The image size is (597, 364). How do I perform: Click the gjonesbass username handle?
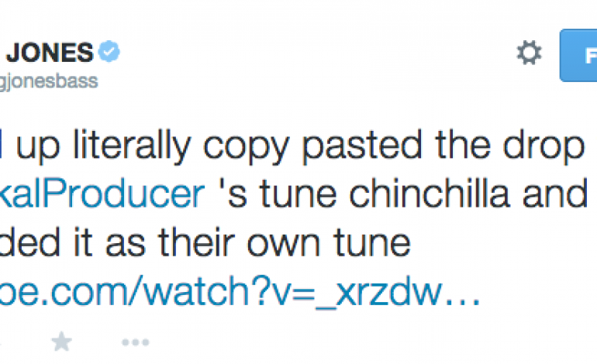click(49, 81)
